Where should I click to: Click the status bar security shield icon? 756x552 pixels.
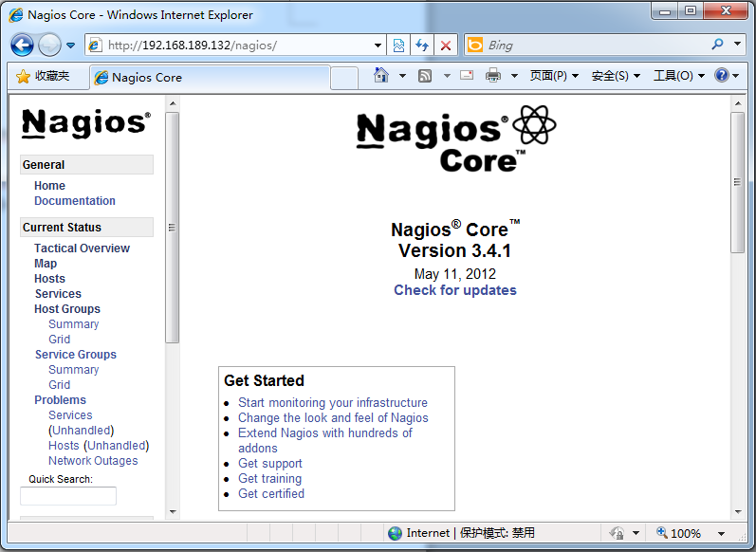click(x=618, y=533)
